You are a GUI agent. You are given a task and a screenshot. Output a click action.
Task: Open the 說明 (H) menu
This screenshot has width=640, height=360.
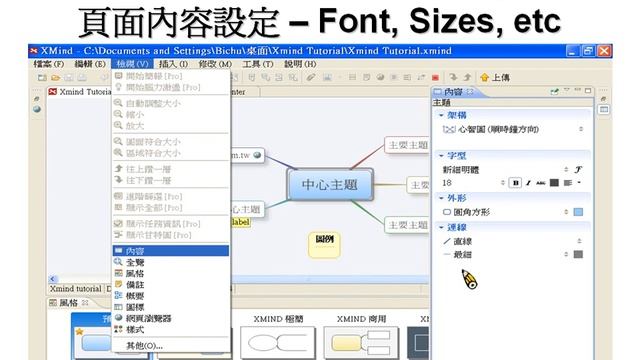(x=300, y=64)
